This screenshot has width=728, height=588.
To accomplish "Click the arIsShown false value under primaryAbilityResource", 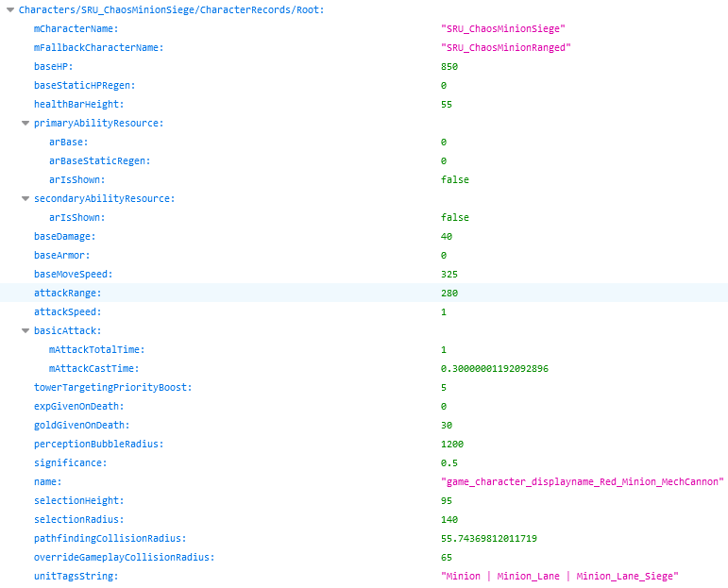I will point(454,179).
